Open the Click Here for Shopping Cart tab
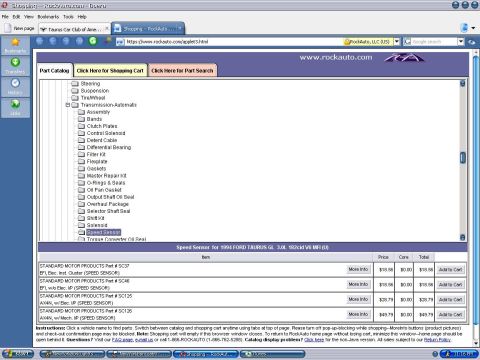Image resolution: width=480 pixels, height=360 pixels. pos(110,71)
